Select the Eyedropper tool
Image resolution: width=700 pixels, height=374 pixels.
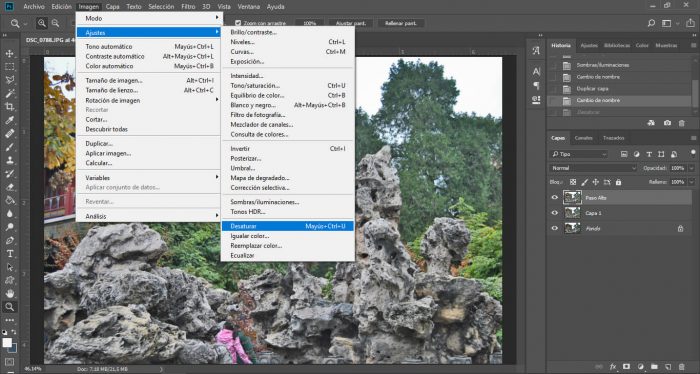tap(9, 120)
